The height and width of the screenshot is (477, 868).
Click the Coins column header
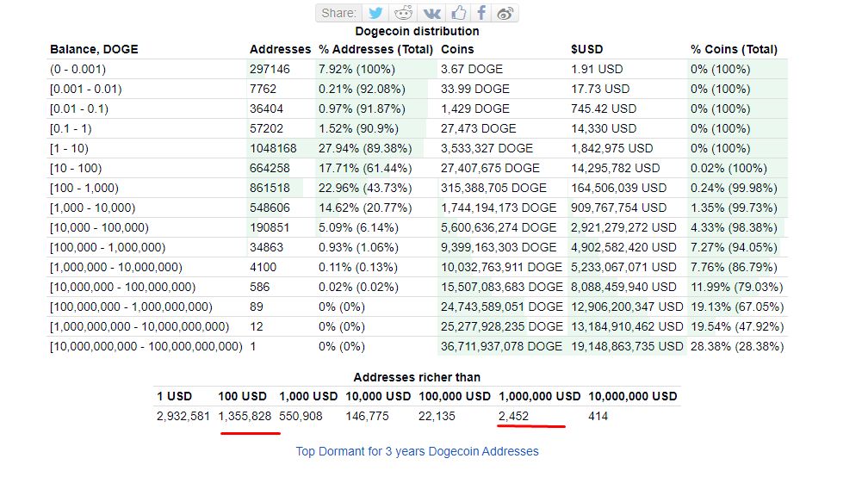[x=457, y=49]
